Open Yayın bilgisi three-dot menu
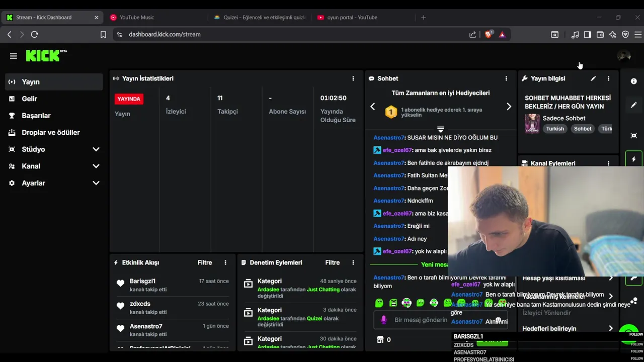Image resolution: width=644 pixels, height=362 pixels. point(608,78)
